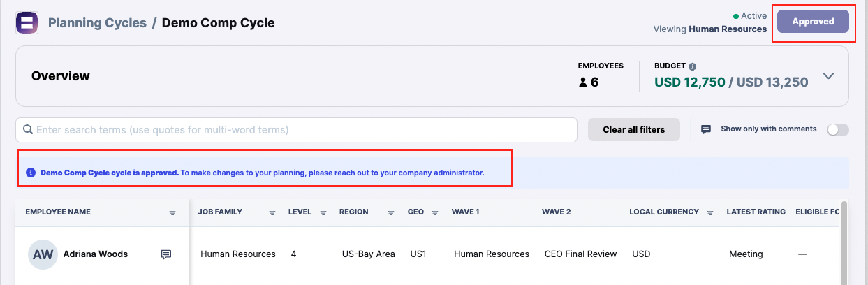Click the Approved button
The height and width of the screenshot is (285, 868).
[x=813, y=22]
